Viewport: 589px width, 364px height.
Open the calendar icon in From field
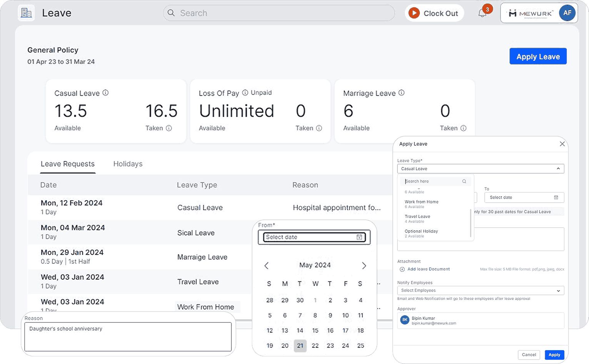[x=359, y=237]
